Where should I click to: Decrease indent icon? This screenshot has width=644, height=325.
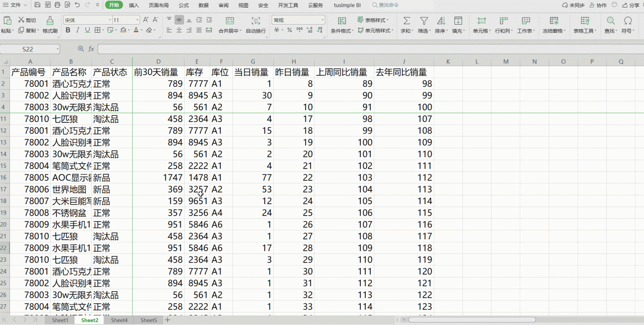click(x=199, y=20)
